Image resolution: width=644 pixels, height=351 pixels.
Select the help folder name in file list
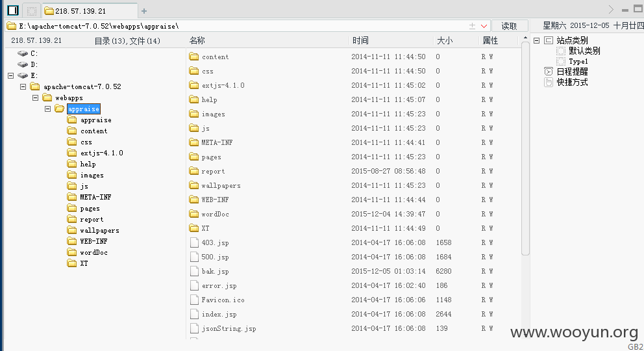tap(209, 99)
